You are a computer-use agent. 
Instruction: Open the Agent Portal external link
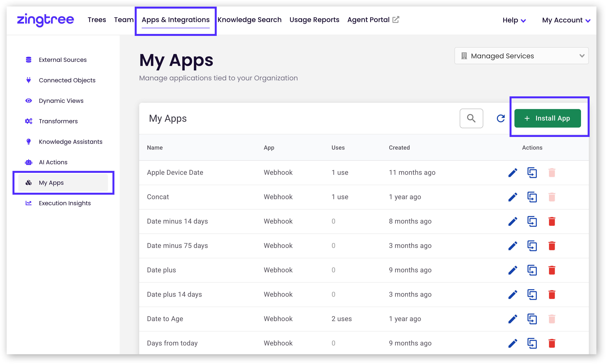pos(373,20)
